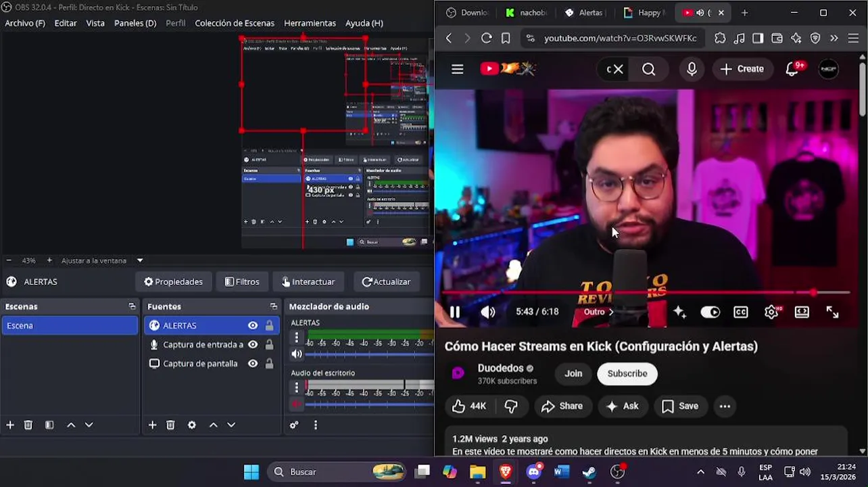Mute the ALERTAS audio channel

(296, 354)
